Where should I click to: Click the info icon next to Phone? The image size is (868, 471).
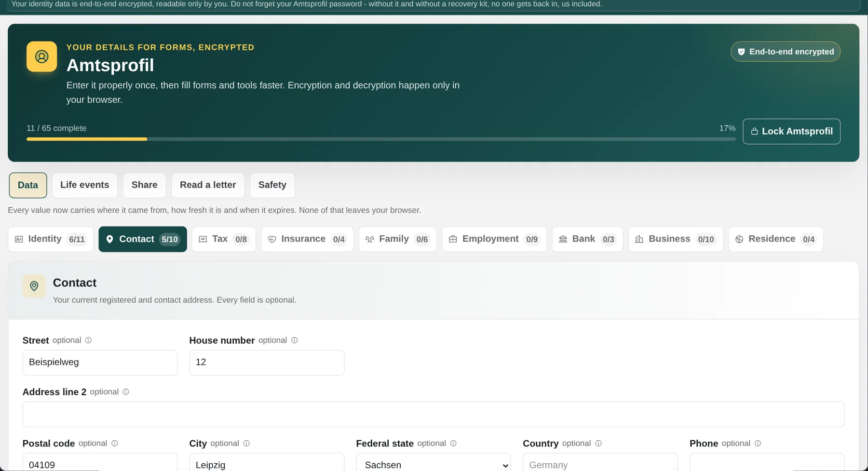tap(758, 444)
